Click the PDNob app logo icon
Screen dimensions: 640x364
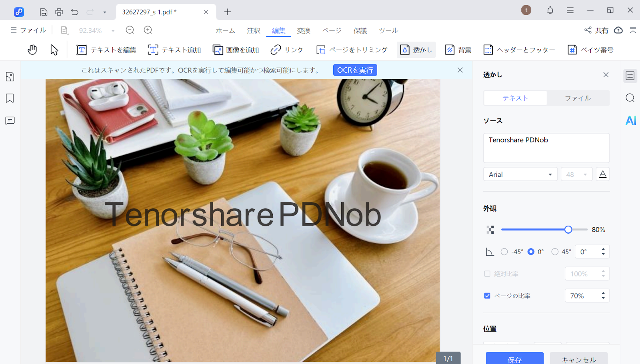pos(19,12)
